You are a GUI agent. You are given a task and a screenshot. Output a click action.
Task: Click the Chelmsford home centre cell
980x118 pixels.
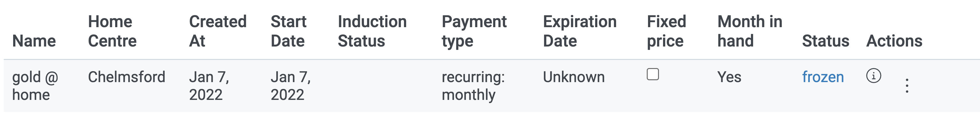coord(127,77)
